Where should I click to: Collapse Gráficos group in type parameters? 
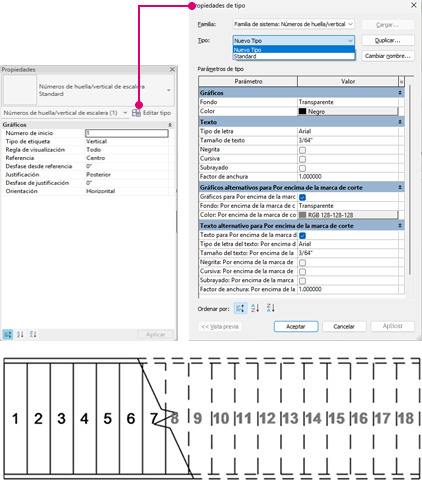(x=400, y=93)
